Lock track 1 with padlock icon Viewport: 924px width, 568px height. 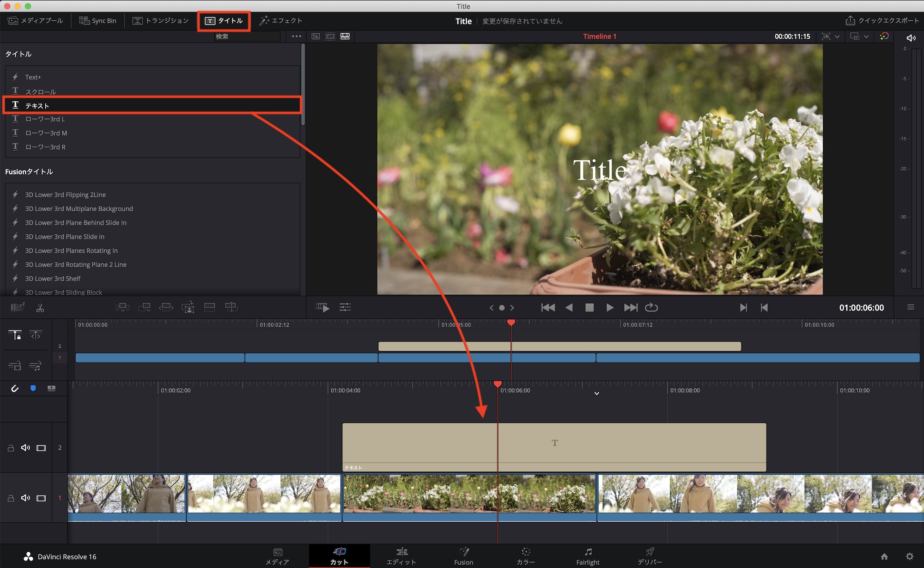coord(11,499)
